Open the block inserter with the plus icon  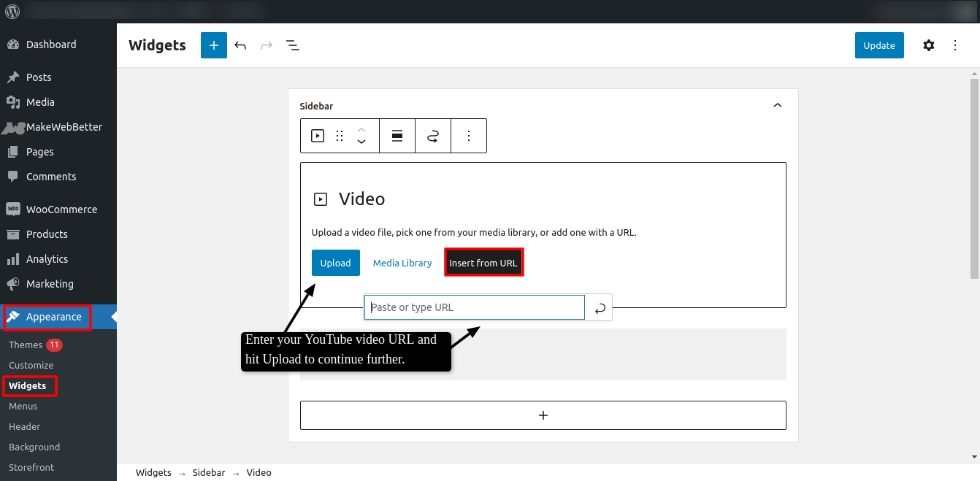pos(213,45)
